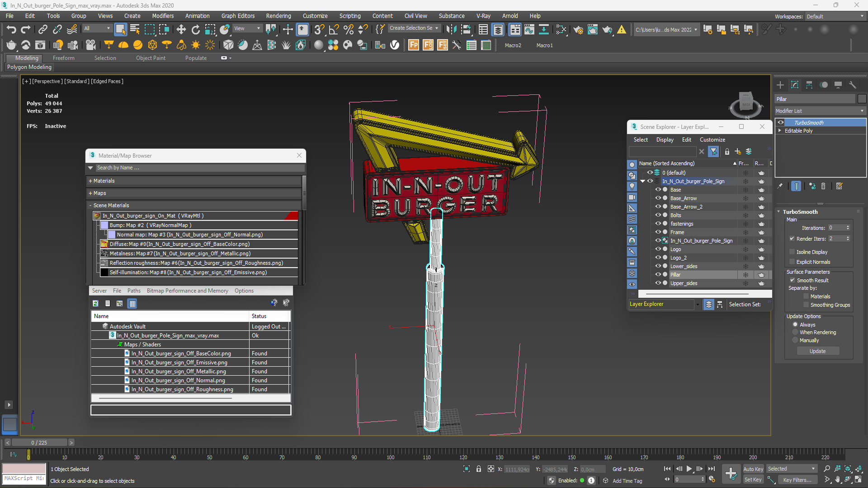Expand the Editable Poly stack entry

coord(780,131)
